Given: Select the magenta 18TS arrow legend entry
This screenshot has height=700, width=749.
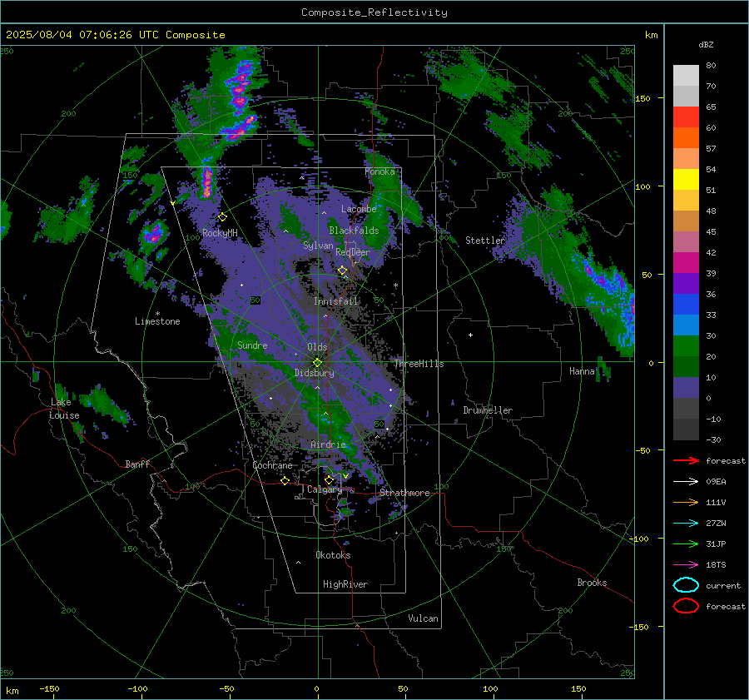Looking at the screenshot, I should click(686, 565).
